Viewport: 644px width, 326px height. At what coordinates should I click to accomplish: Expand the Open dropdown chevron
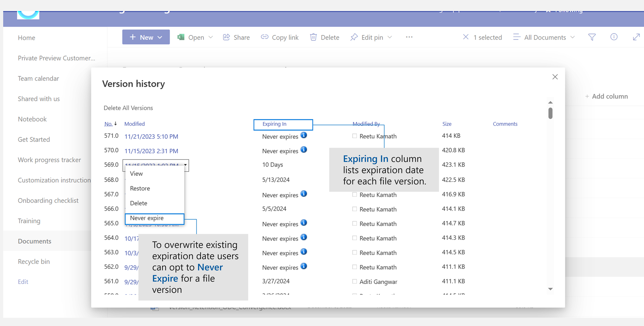(211, 37)
